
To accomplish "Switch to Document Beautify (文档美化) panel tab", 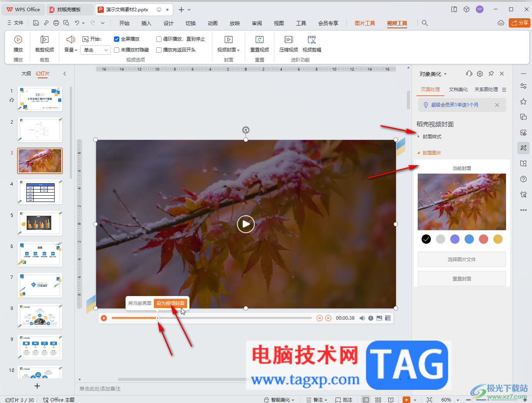I will click(458, 90).
